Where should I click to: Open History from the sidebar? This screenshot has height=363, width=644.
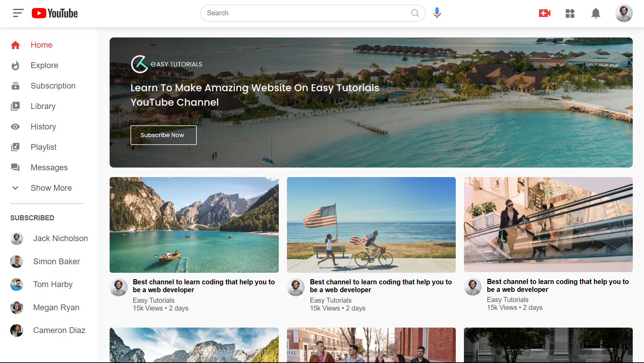click(x=43, y=127)
